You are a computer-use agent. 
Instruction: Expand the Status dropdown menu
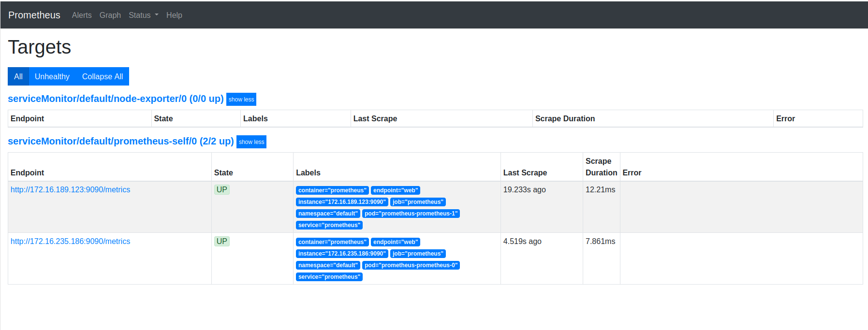point(143,15)
